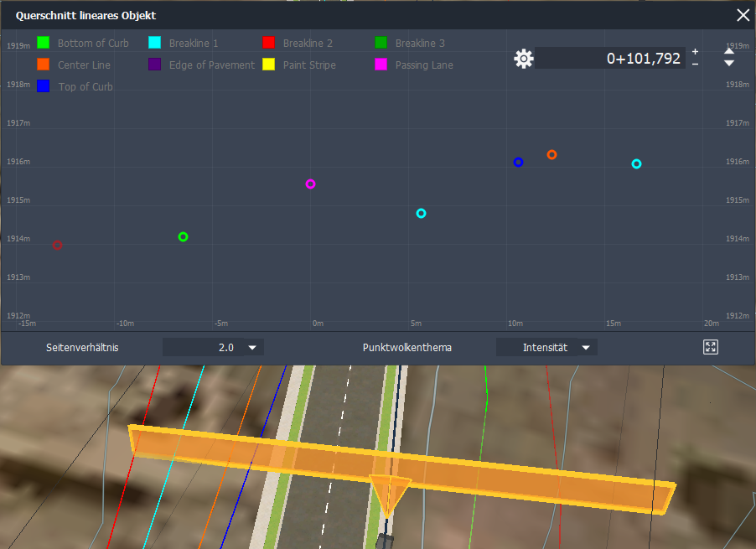Click the Breakline 3 legend label

click(420, 43)
